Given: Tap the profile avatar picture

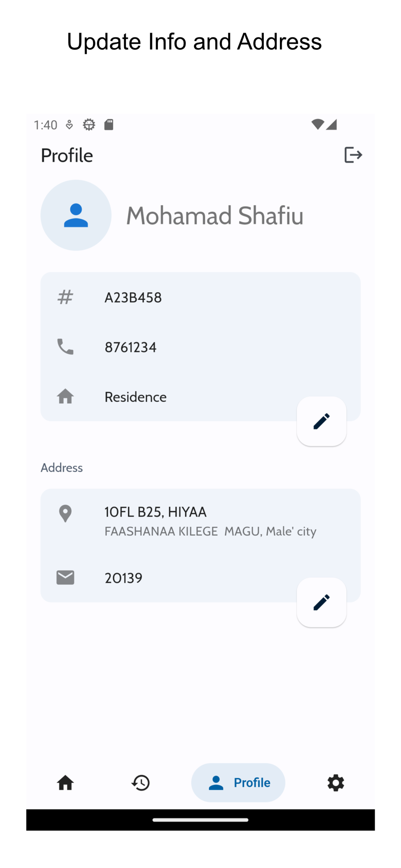Looking at the screenshot, I should pyautogui.click(x=76, y=215).
